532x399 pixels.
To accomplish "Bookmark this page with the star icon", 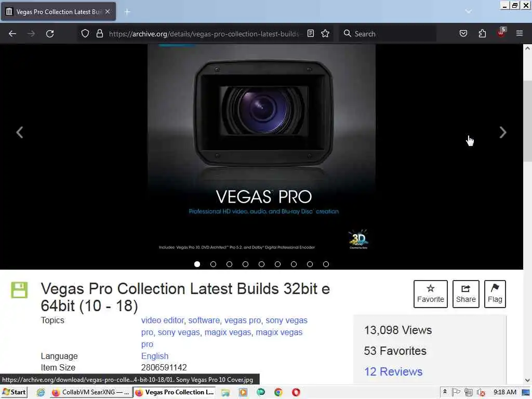I will (325, 33).
